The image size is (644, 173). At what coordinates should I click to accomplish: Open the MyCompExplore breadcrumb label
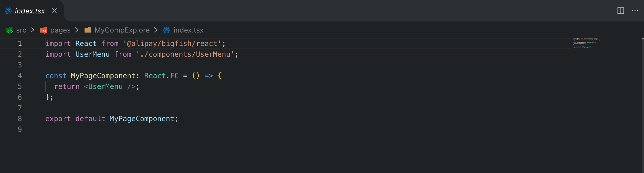(122, 30)
